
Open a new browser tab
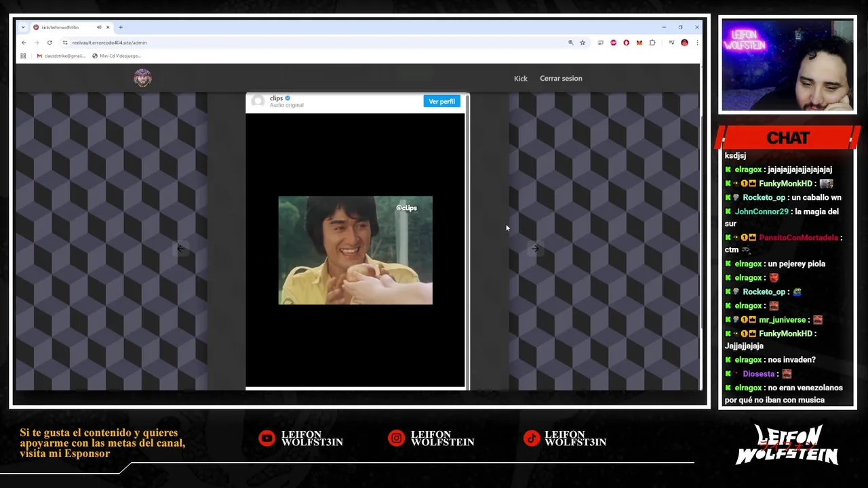(121, 27)
